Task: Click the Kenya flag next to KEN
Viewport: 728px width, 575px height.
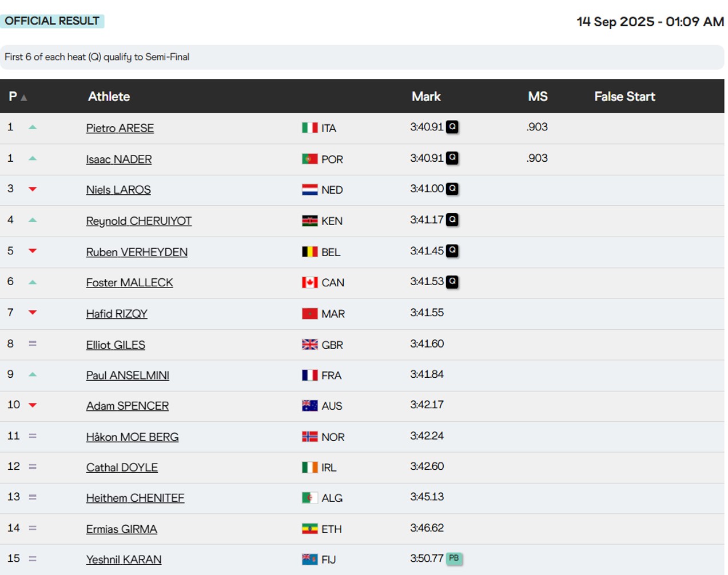Action: click(x=309, y=221)
